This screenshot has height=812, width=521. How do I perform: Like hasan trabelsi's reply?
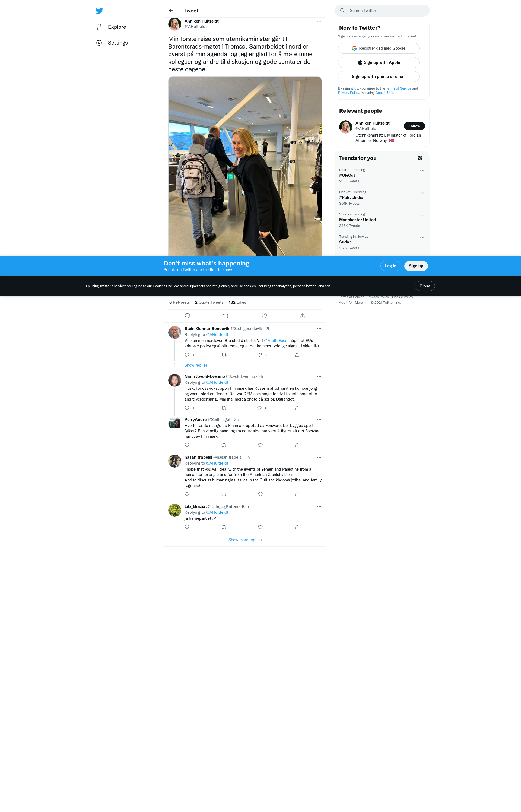click(x=260, y=494)
